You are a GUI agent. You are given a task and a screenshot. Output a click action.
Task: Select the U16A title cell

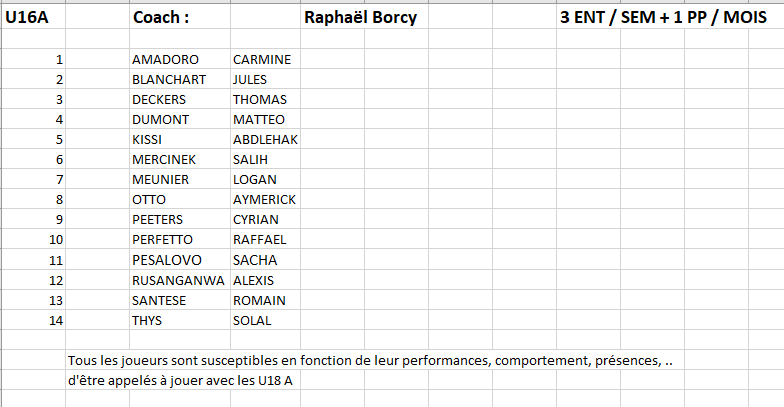tap(33, 17)
